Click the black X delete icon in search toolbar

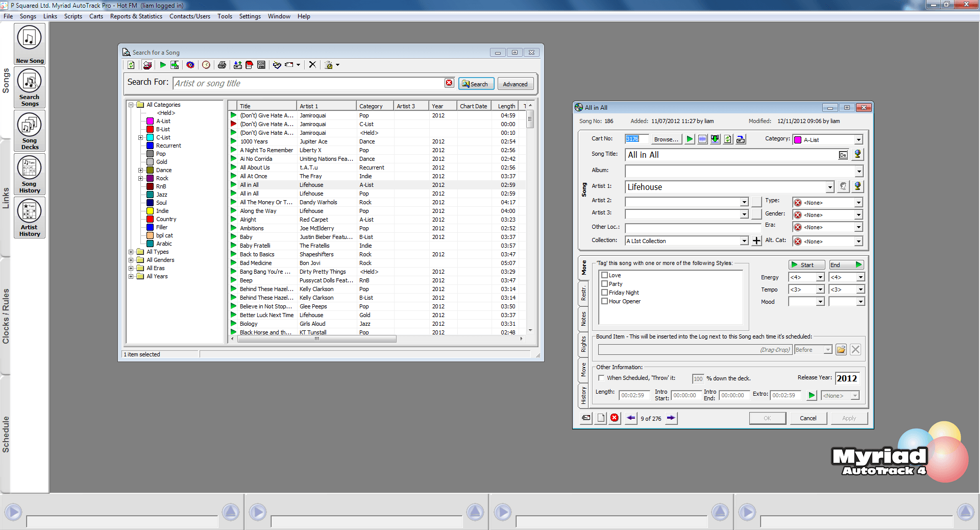point(312,65)
